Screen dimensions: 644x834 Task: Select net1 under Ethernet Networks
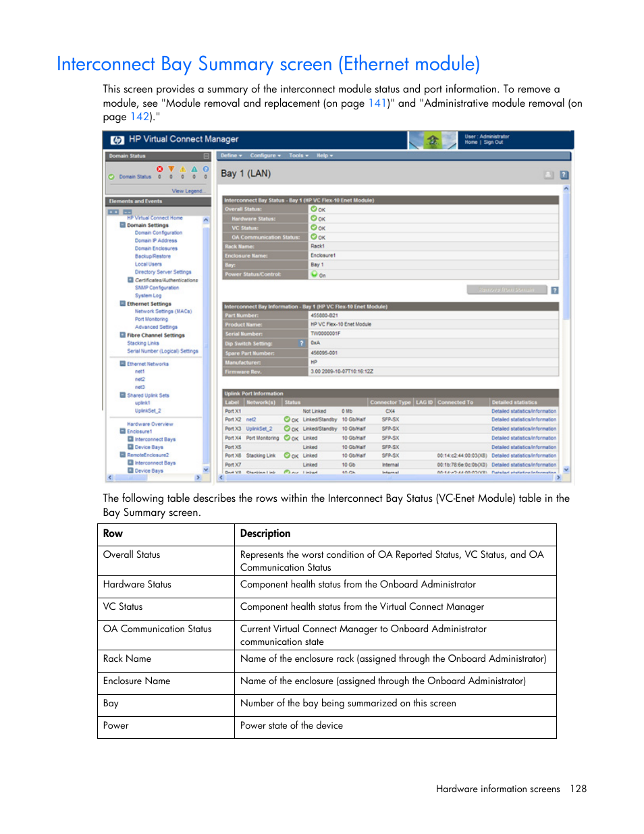[x=140, y=371]
